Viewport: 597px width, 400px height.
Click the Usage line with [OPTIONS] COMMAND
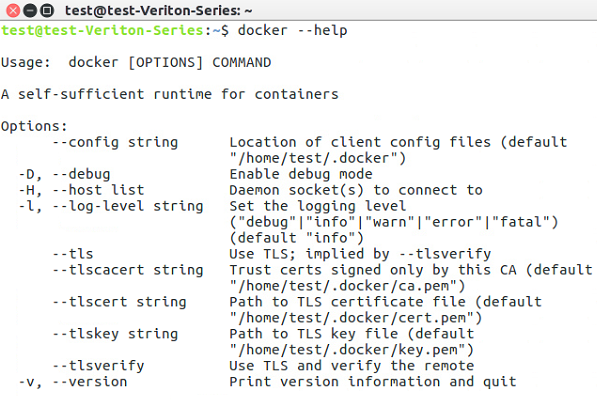point(136,62)
